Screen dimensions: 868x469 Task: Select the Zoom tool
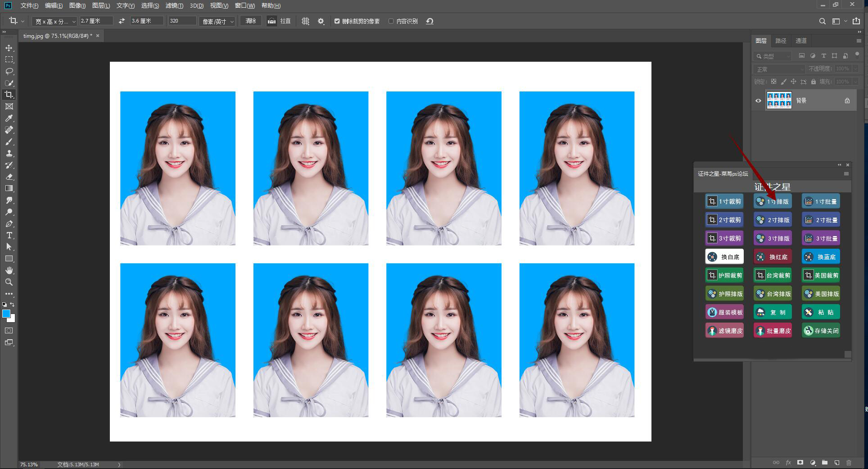(9, 282)
